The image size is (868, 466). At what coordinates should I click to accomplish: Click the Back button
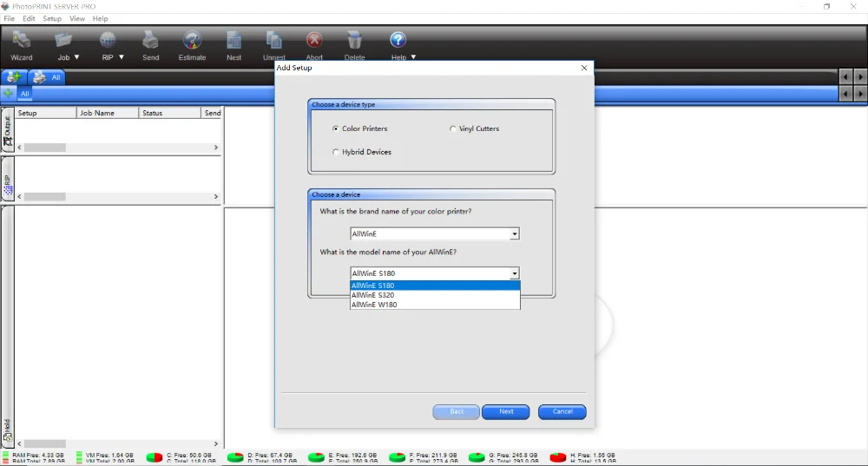[x=457, y=411]
